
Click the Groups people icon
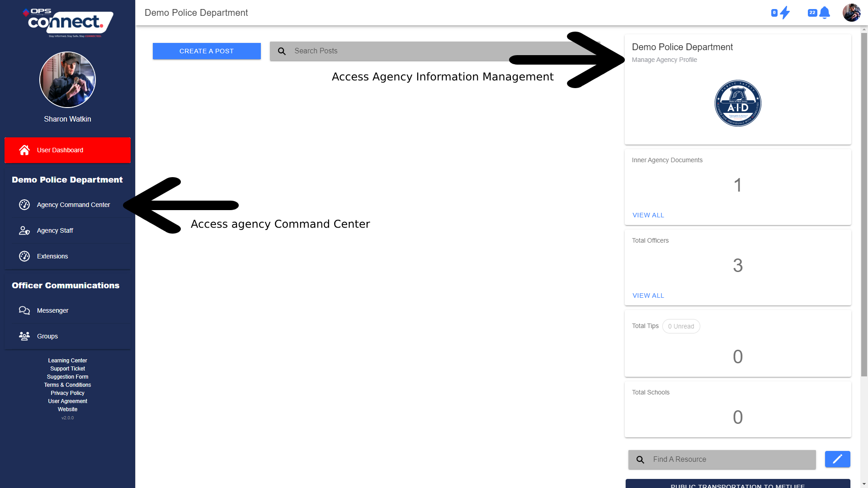coord(24,336)
